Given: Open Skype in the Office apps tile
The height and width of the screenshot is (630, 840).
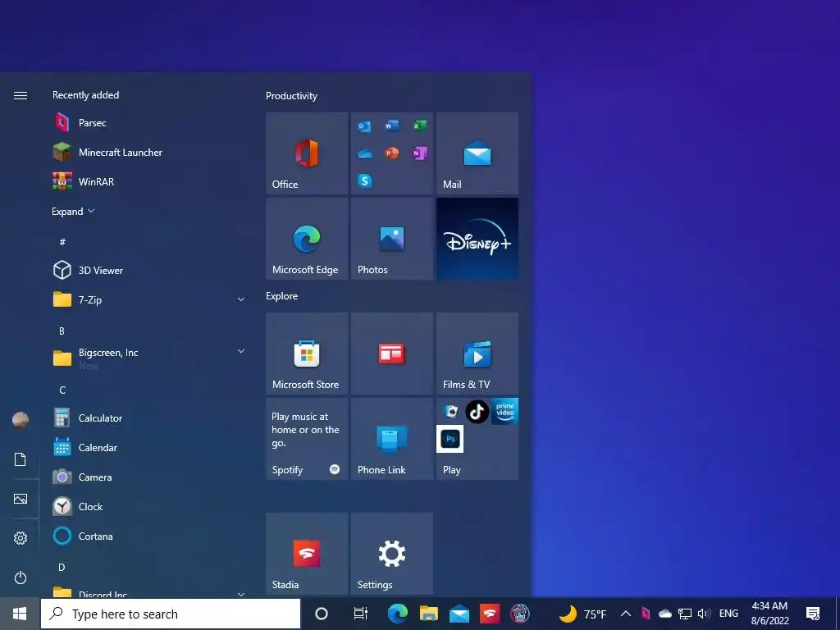Looking at the screenshot, I should click(x=364, y=180).
